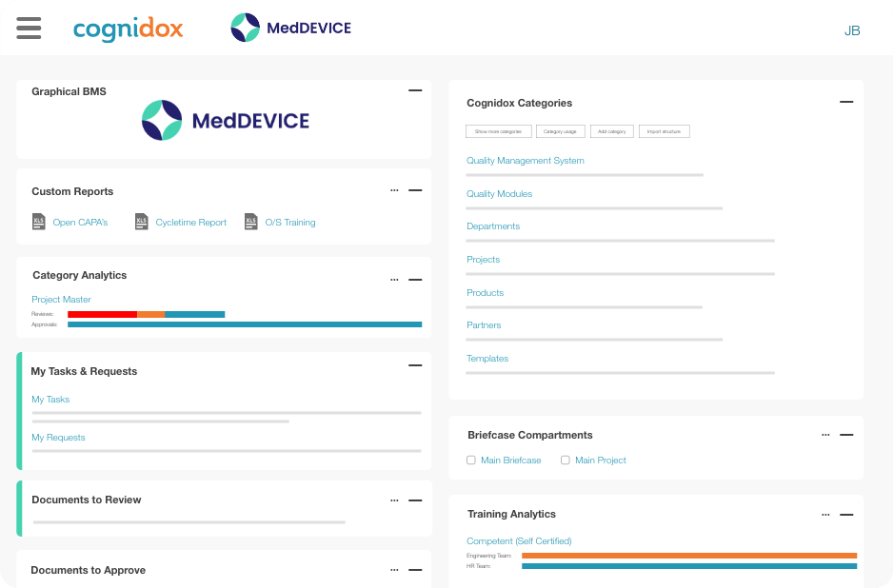Open Training Analytics panel options ellipsis
Image resolution: width=894 pixels, height=588 pixels.
825,514
